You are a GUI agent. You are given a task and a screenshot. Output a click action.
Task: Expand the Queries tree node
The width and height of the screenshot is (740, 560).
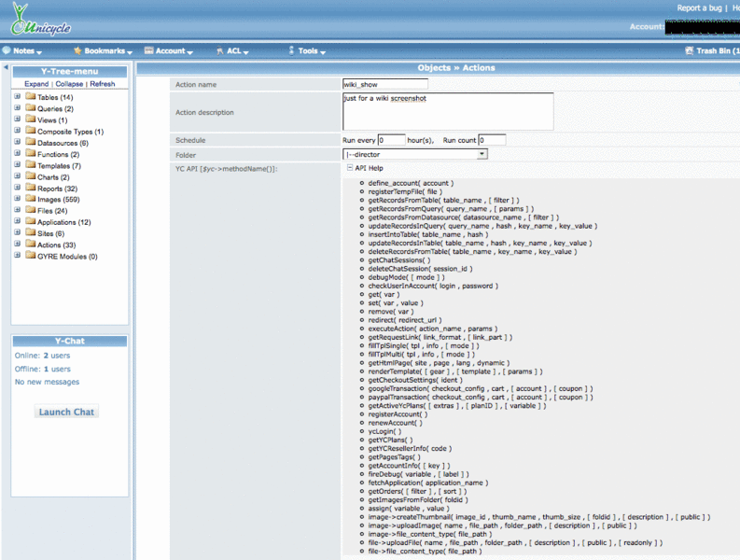[x=17, y=108]
